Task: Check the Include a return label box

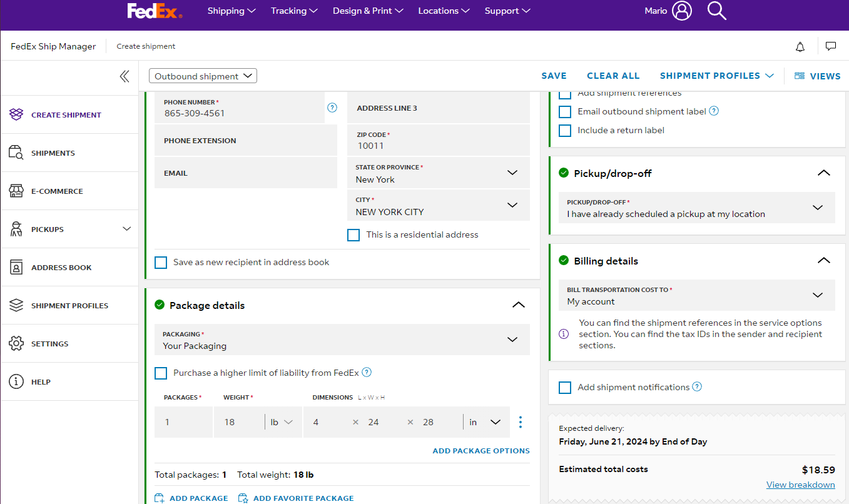Action: [x=565, y=131]
